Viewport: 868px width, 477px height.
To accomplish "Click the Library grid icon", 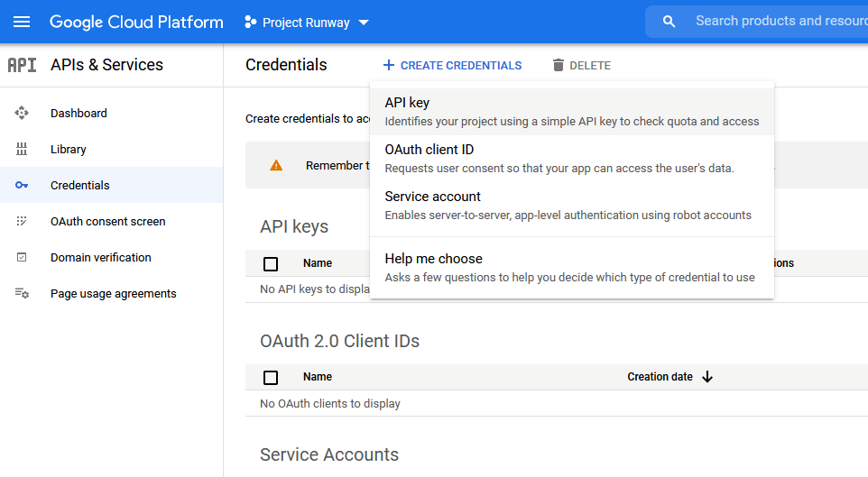I will pyautogui.click(x=22, y=149).
